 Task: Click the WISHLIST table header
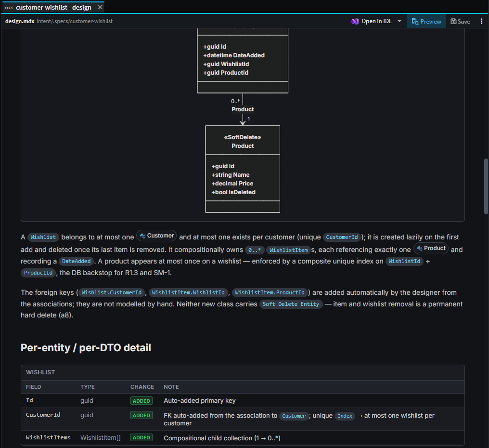(40, 372)
